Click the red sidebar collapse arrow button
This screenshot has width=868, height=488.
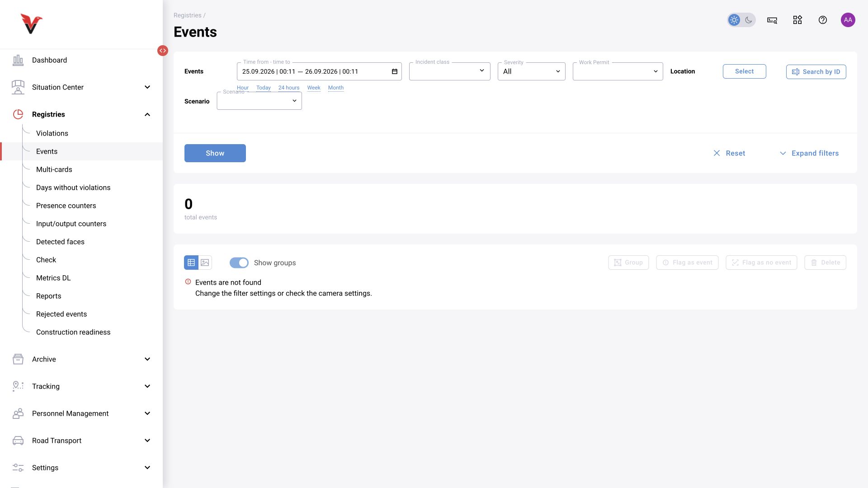[163, 51]
